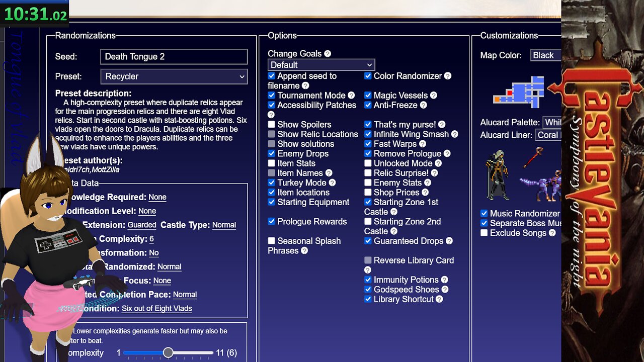Viewport: 644px width, 362px height.
Task: Uncheck the Tournament Mode checkbox
Action: (272, 96)
